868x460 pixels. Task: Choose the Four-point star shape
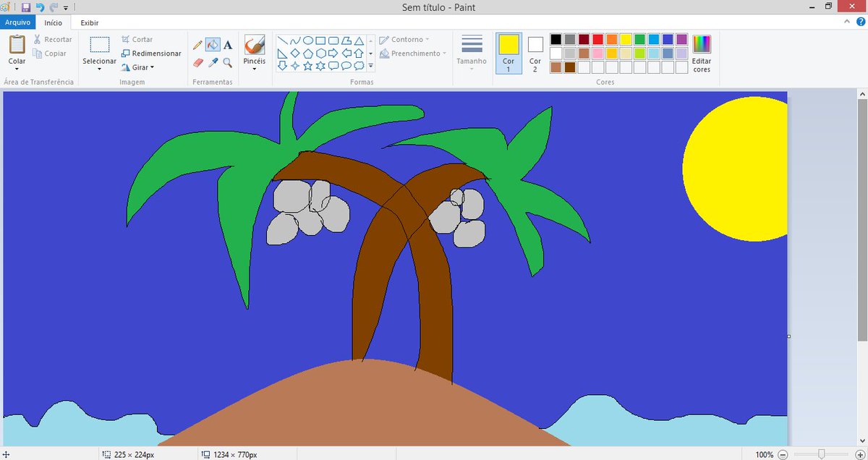295,66
